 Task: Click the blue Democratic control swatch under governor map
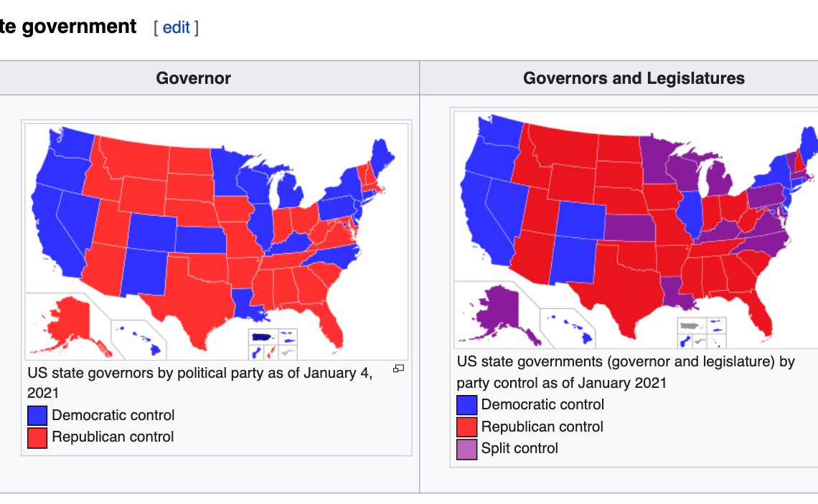37,415
